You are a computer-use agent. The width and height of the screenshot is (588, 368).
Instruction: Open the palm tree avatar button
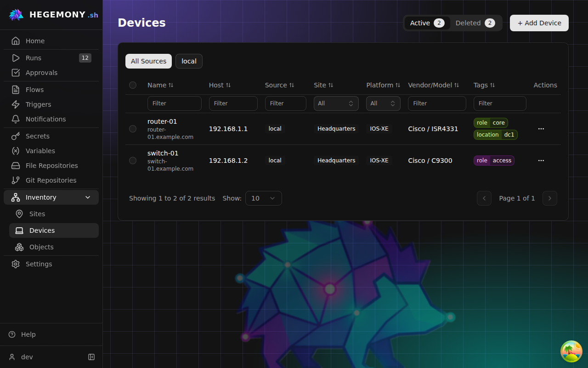click(571, 351)
